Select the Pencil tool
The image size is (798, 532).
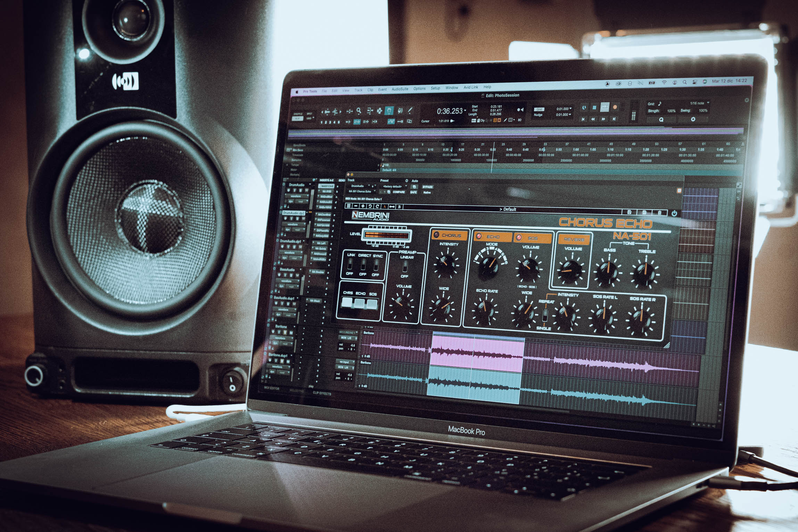[410, 111]
